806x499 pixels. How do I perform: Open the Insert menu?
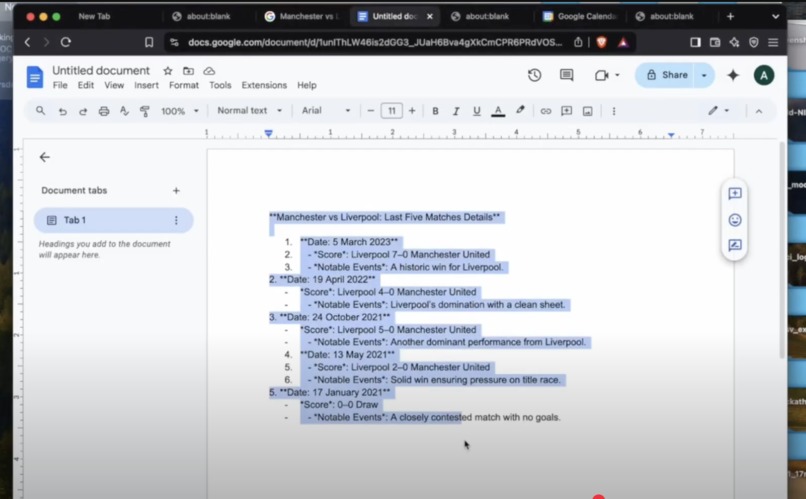click(x=146, y=85)
